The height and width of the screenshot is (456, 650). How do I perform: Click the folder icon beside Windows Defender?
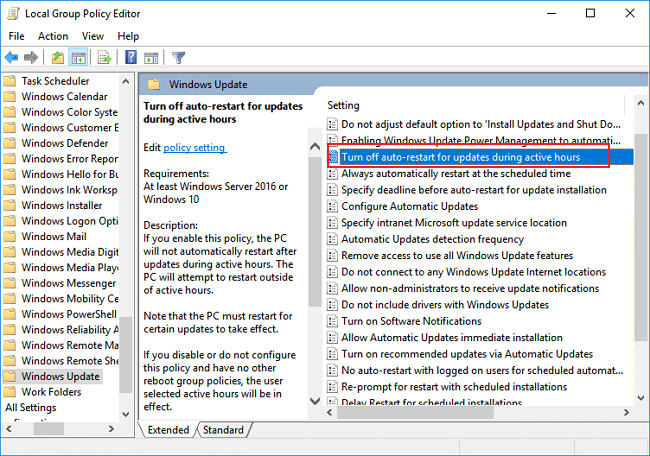click(x=10, y=143)
